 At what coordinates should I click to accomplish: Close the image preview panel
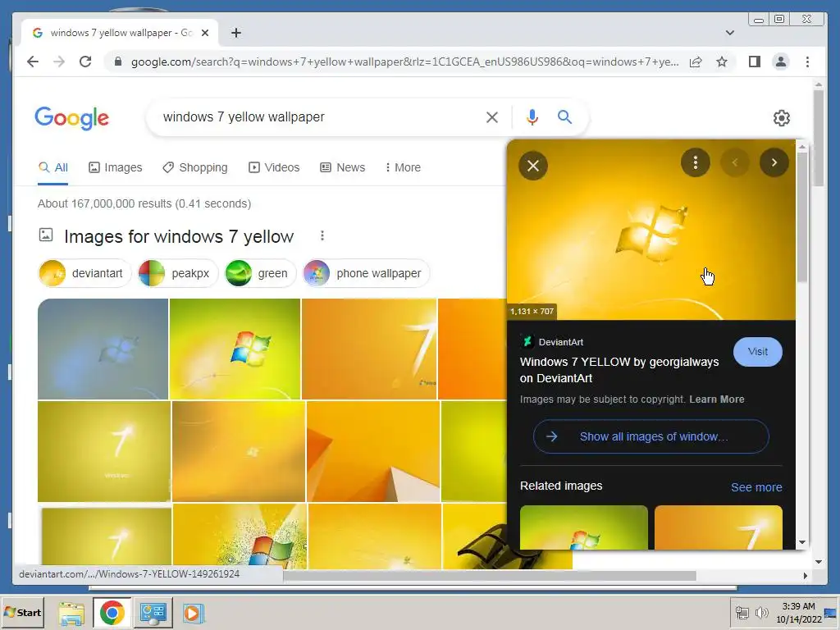pos(533,166)
